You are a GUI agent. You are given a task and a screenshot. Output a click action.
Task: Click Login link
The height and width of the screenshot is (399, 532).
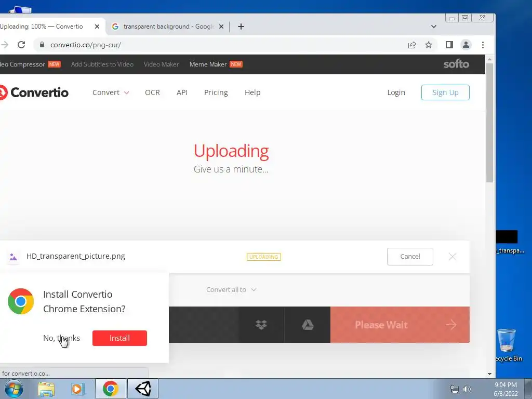(x=396, y=92)
